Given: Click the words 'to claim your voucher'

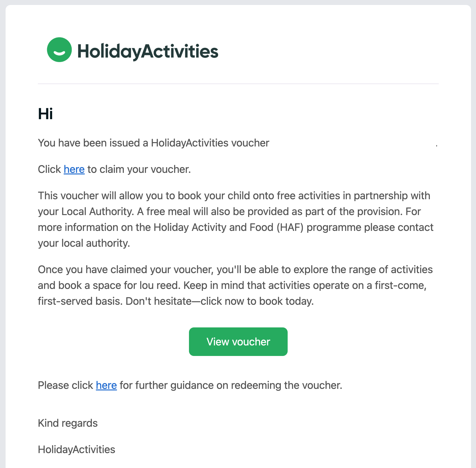Looking at the screenshot, I should click(139, 169).
